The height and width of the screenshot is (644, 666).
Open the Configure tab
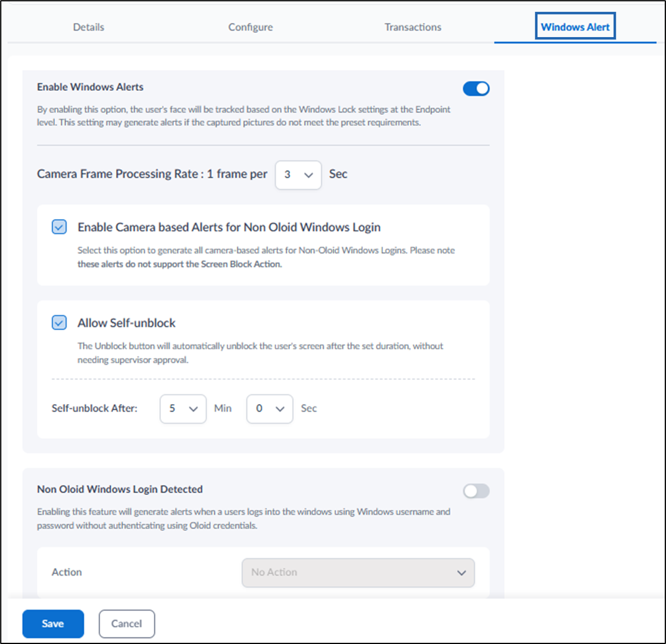(250, 27)
